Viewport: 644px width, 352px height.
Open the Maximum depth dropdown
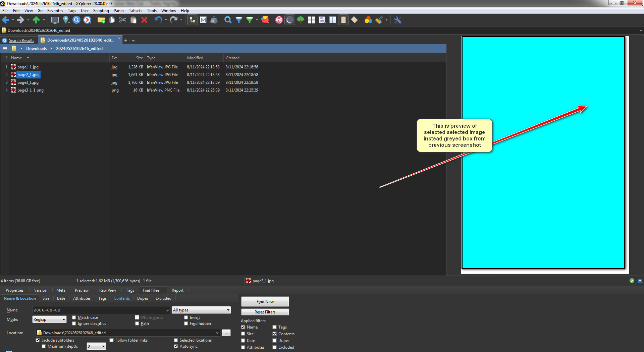click(96, 346)
